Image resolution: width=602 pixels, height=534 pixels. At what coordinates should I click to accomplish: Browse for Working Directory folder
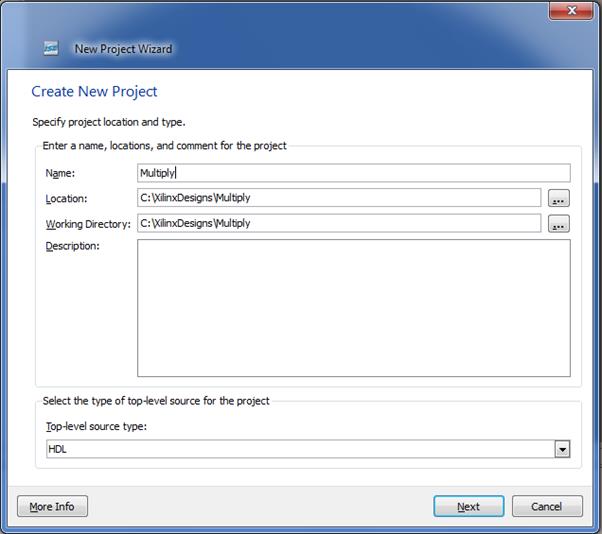[x=559, y=224]
